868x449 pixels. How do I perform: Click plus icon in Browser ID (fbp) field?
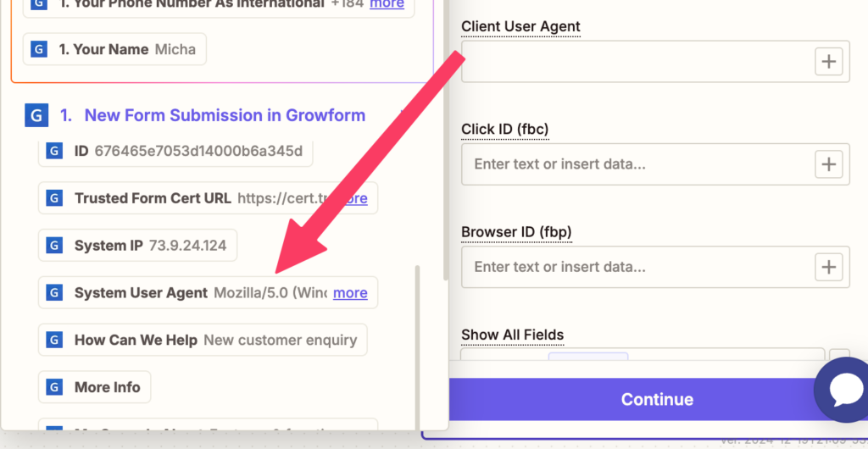tap(828, 267)
